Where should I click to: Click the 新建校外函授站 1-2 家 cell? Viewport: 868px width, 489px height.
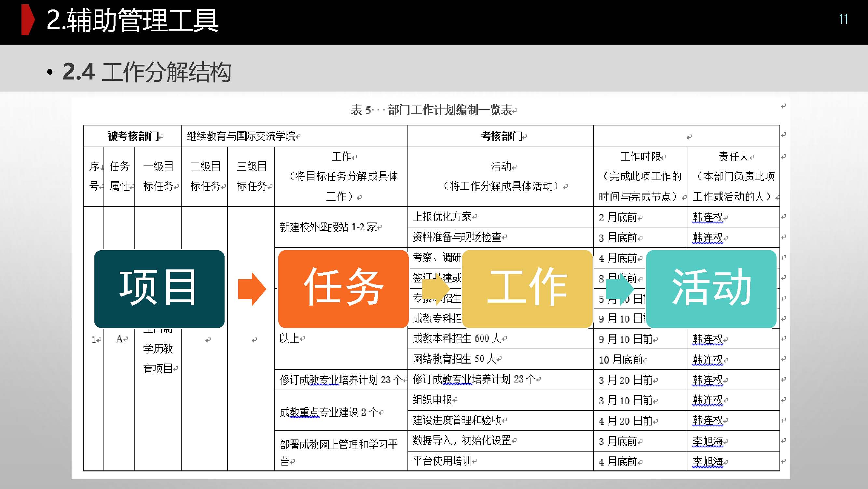pos(328,227)
